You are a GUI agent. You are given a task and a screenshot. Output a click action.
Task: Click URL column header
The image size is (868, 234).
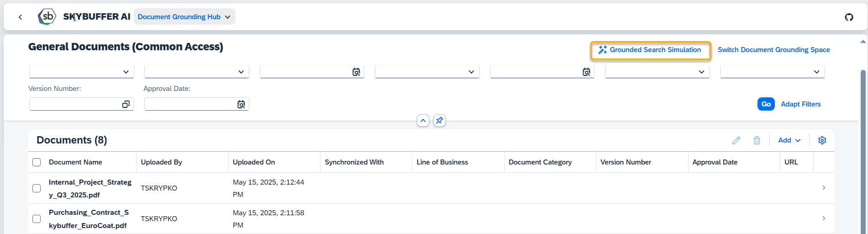pyautogui.click(x=791, y=162)
